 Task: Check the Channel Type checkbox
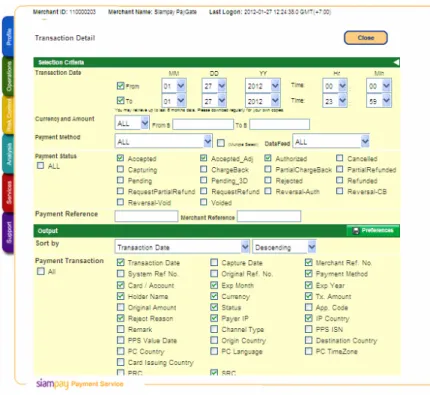click(214, 329)
